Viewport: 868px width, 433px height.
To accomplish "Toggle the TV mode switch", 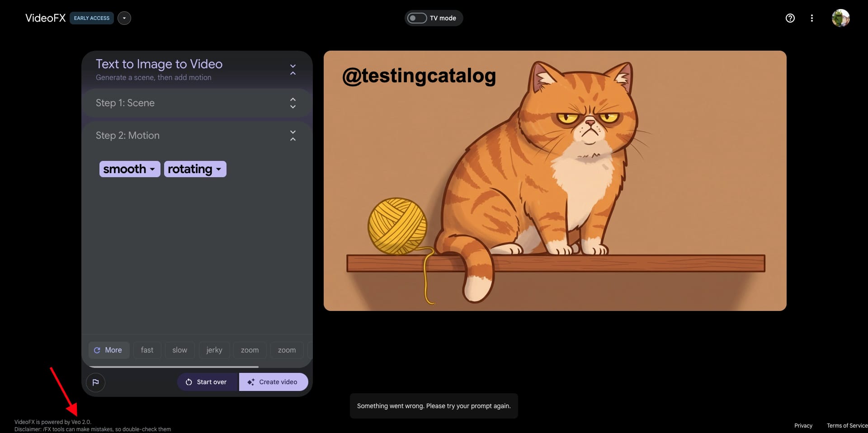I will coord(417,18).
